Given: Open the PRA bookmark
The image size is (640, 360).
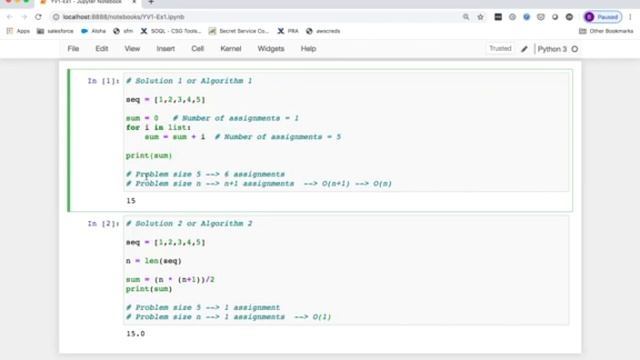Looking at the screenshot, I should pyautogui.click(x=288, y=31).
